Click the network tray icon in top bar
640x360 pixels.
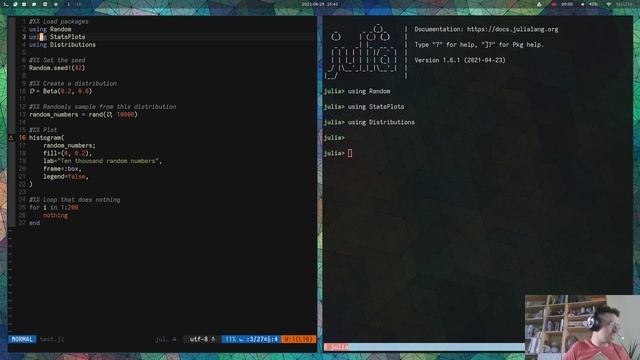coord(539,4)
